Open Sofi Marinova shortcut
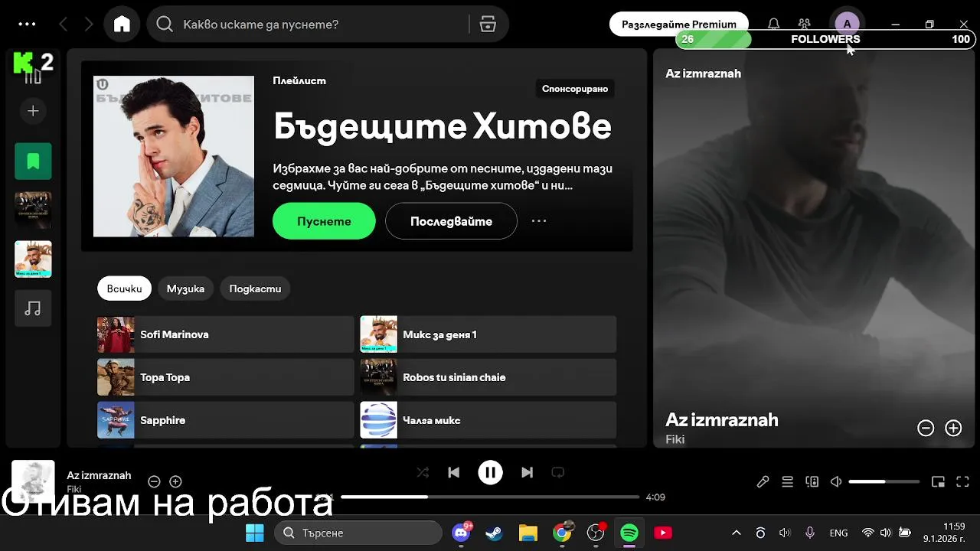The height and width of the screenshot is (551, 980). pyautogui.click(x=225, y=334)
